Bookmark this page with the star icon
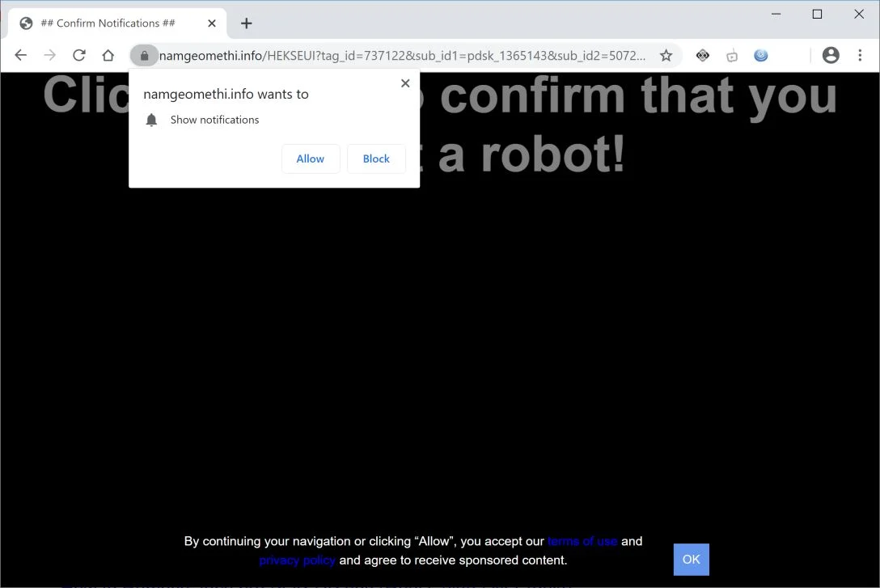Viewport: 880px width, 588px height. [666, 56]
